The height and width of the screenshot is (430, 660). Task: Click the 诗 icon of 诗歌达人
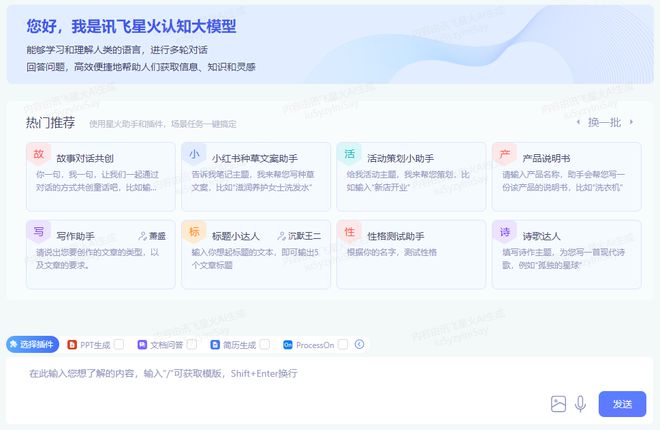click(x=504, y=232)
